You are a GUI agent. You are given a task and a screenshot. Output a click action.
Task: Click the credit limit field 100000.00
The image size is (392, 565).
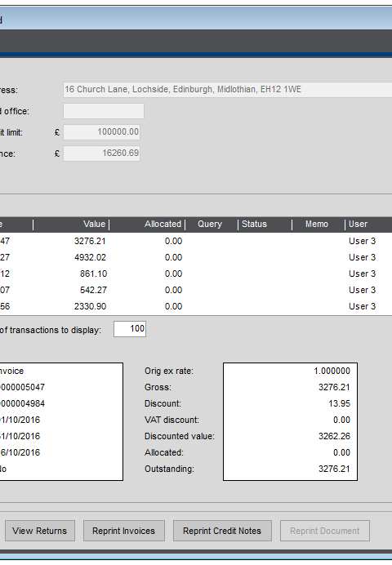coord(101,132)
